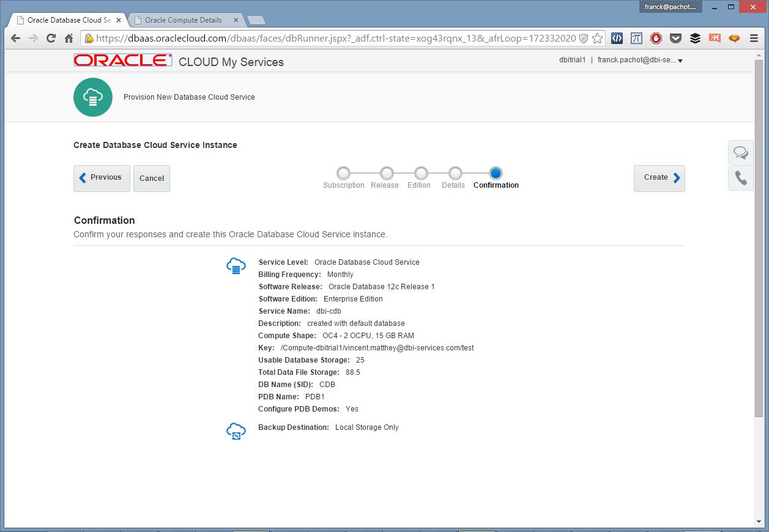The width and height of the screenshot is (769, 532).
Task: Open the orange K extension icon
Action: [x=715, y=38]
